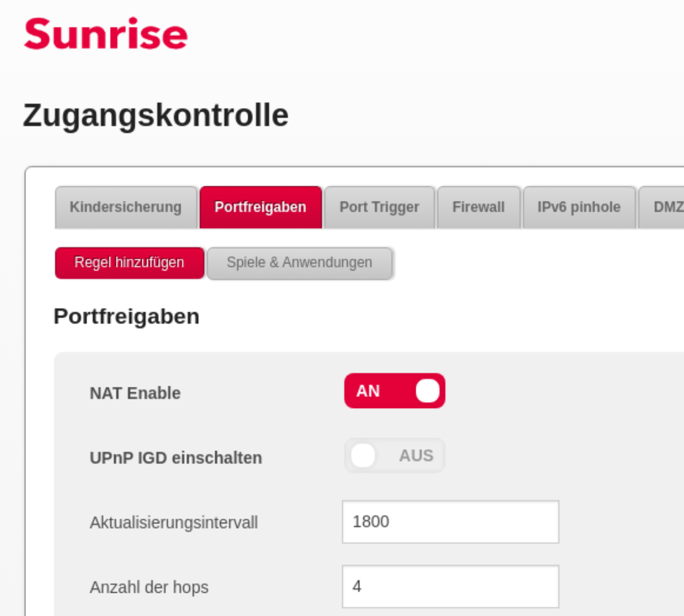The width and height of the screenshot is (684, 616).
Task: Open Spiele & Anwendungen section
Action: point(299,262)
